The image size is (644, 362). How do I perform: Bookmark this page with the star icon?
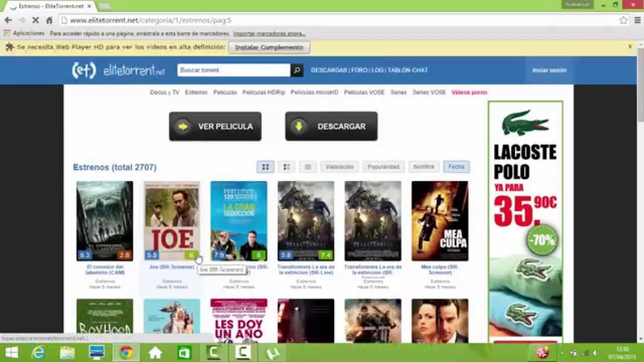[623, 20]
